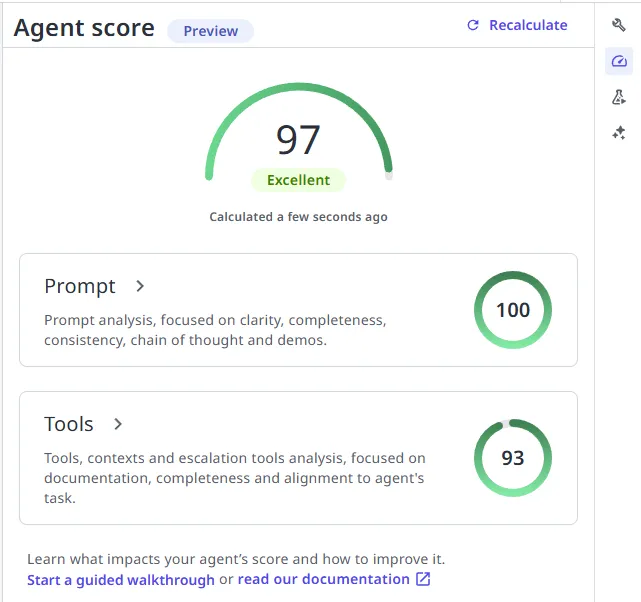Click the Agent score title
Image resolution: width=641 pixels, height=602 pixels.
(84, 29)
